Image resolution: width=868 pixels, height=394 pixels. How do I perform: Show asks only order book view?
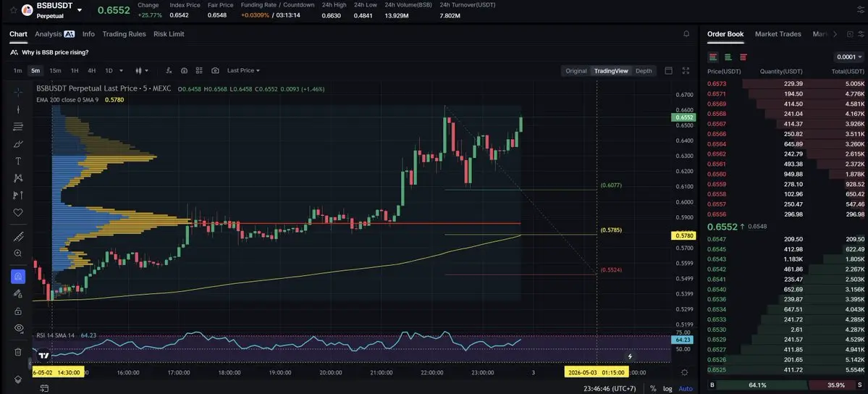click(743, 57)
